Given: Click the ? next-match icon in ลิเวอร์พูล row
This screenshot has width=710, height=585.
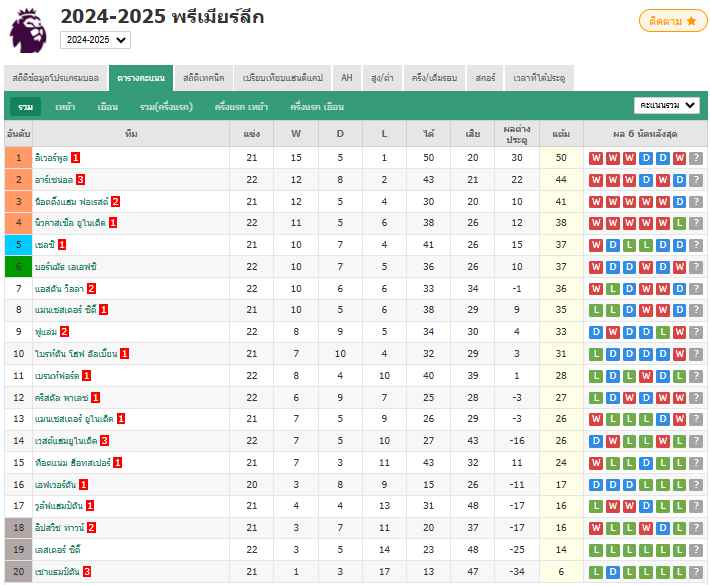Looking at the screenshot, I should pyautogui.click(x=696, y=158).
